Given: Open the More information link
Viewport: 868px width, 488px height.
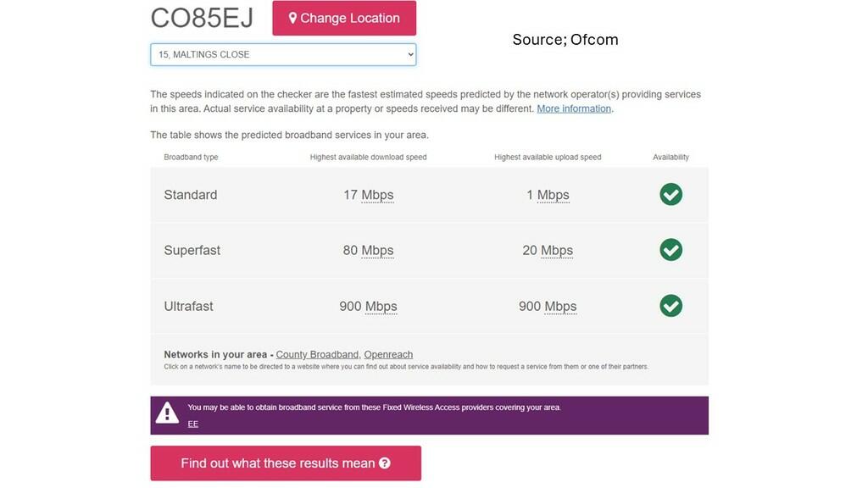Looking at the screenshot, I should [x=574, y=108].
